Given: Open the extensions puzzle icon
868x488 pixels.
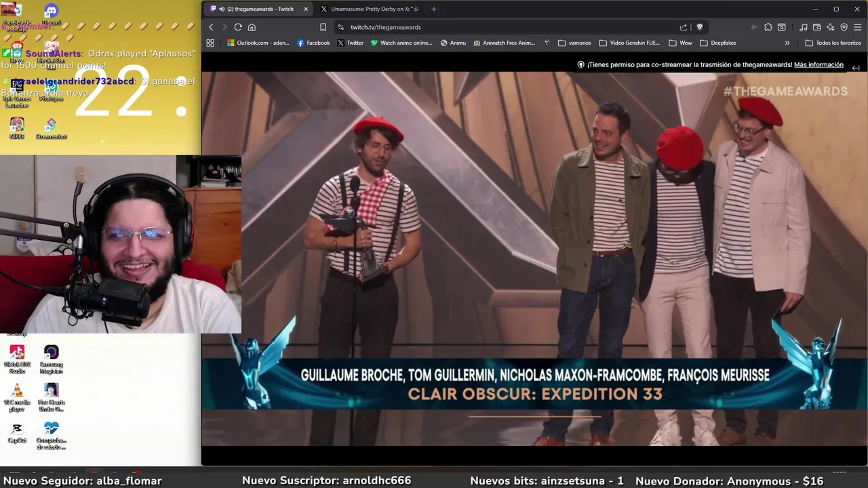Looking at the screenshot, I should click(768, 27).
